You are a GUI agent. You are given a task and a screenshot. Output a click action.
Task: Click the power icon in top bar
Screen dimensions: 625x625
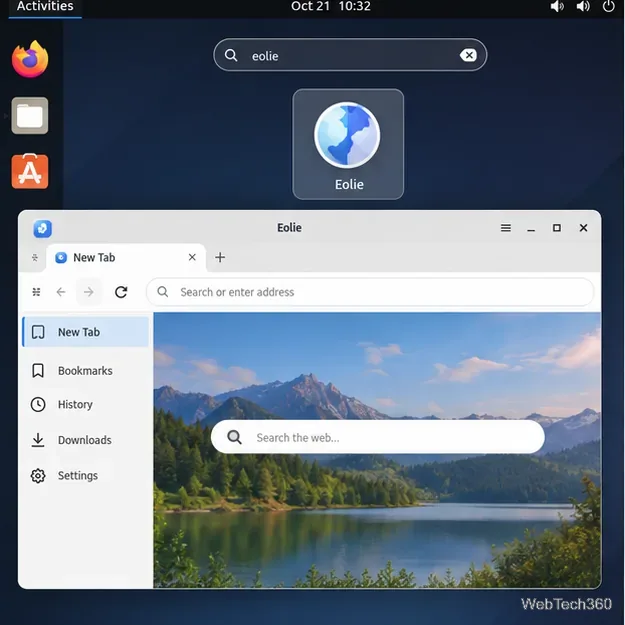(608, 6)
